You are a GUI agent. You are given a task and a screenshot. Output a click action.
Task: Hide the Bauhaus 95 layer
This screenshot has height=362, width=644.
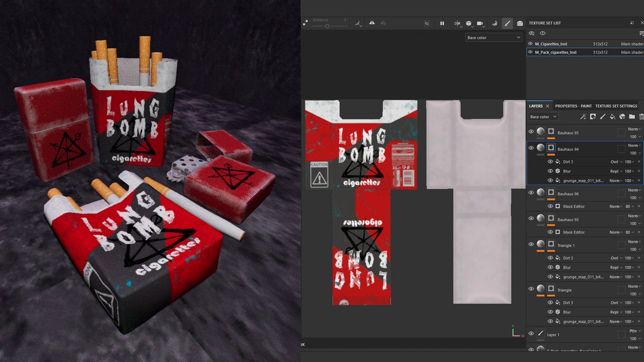click(531, 131)
